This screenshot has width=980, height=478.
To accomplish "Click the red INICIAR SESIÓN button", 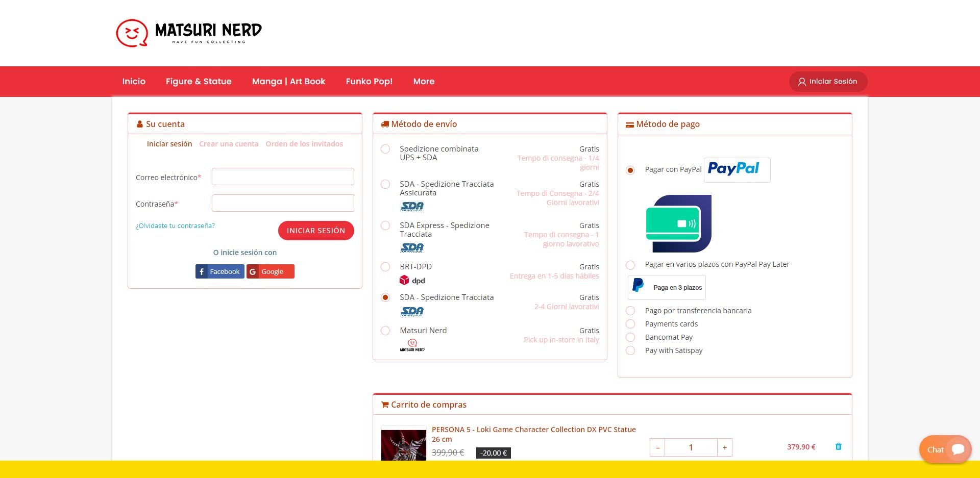I will 316,231.
